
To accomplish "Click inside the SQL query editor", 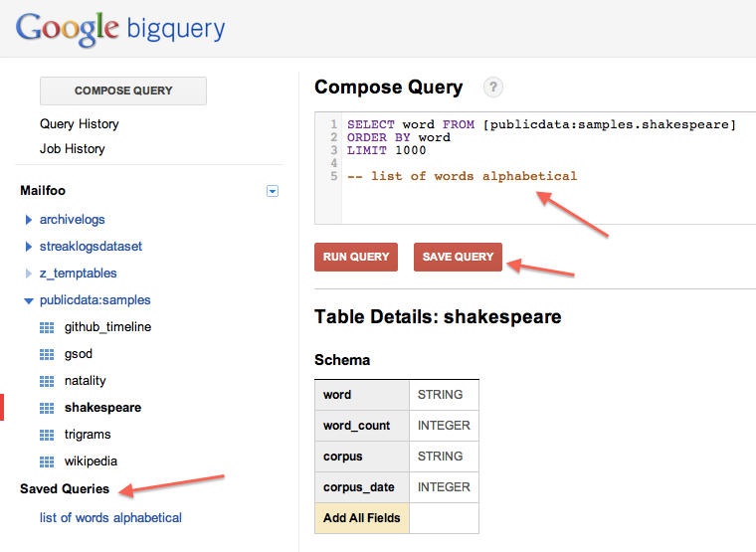I will point(537,199).
